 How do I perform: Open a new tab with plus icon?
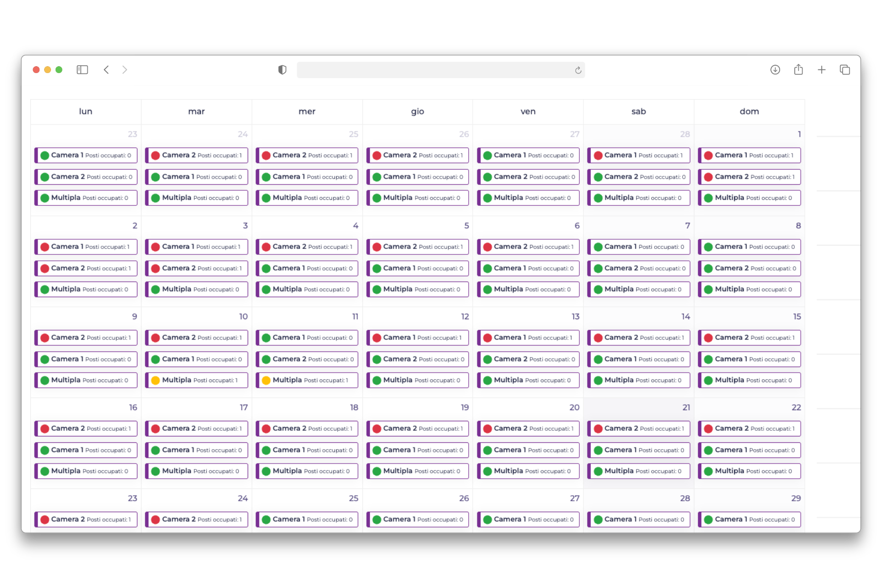tap(821, 70)
